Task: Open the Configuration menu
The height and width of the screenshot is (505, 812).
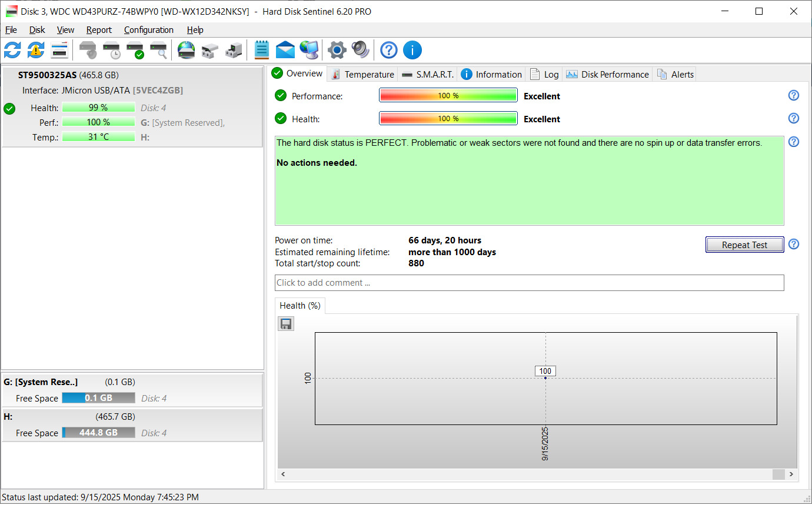Action: pyautogui.click(x=149, y=30)
